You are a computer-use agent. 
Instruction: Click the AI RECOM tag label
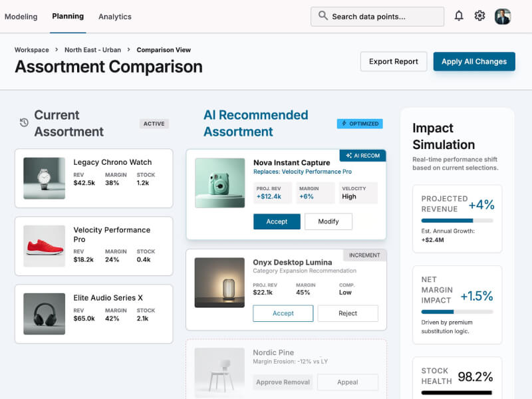[367, 156]
